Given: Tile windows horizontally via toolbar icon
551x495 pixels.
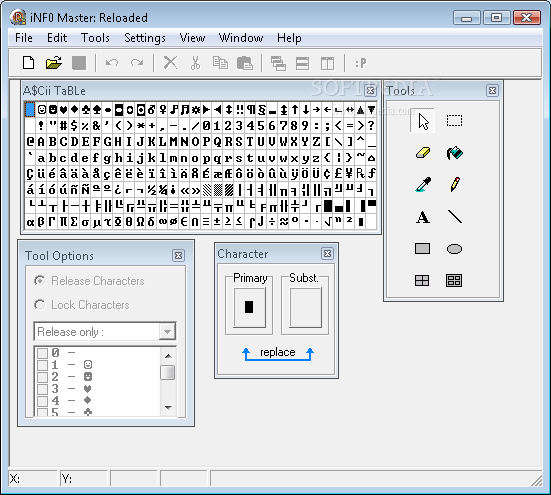Looking at the screenshot, I should tap(303, 63).
